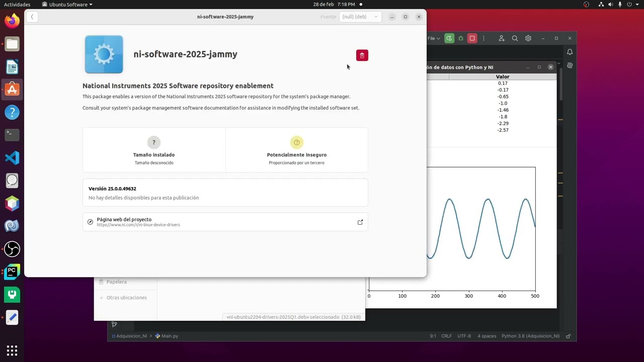This screenshot has height=362, width=644.
Task: Select the value -2.57 in the table
Action: [x=503, y=130]
